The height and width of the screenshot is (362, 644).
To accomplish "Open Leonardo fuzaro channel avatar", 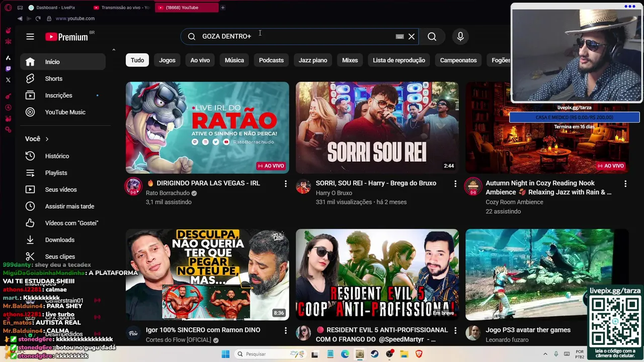I will pos(473,333).
